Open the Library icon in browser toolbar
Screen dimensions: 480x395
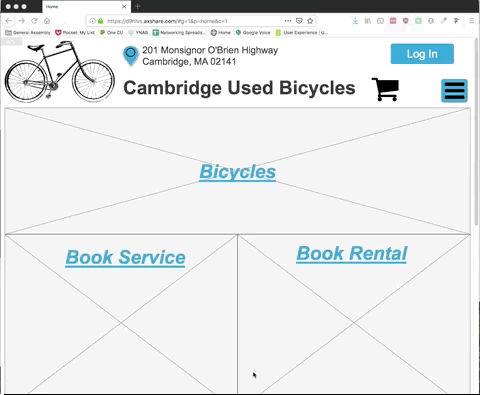point(368,21)
